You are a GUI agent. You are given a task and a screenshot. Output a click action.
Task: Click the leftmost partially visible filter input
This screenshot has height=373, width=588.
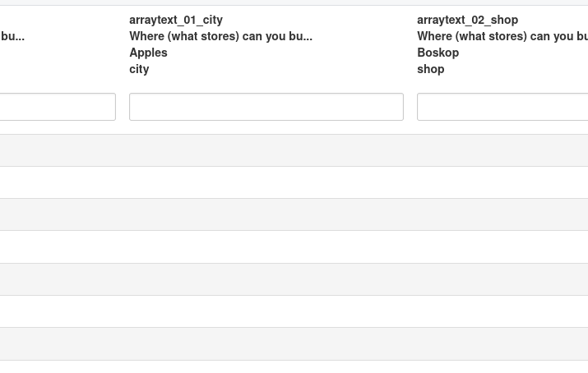click(x=58, y=107)
